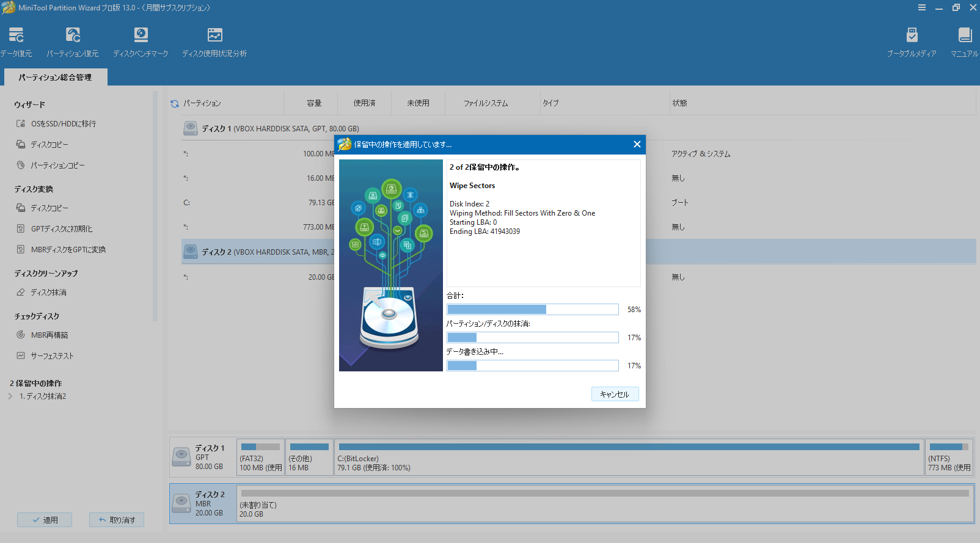Sort by ファイルシステム column header
The height and width of the screenshot is (543, 980).
pyautogui.click(x=486, y=104)
